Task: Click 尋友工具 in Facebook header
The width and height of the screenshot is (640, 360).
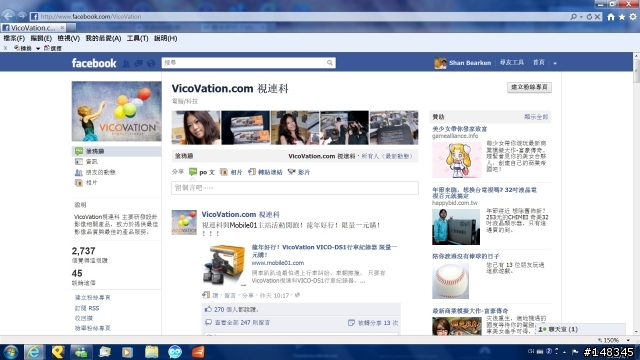Action: pos(511,63)
